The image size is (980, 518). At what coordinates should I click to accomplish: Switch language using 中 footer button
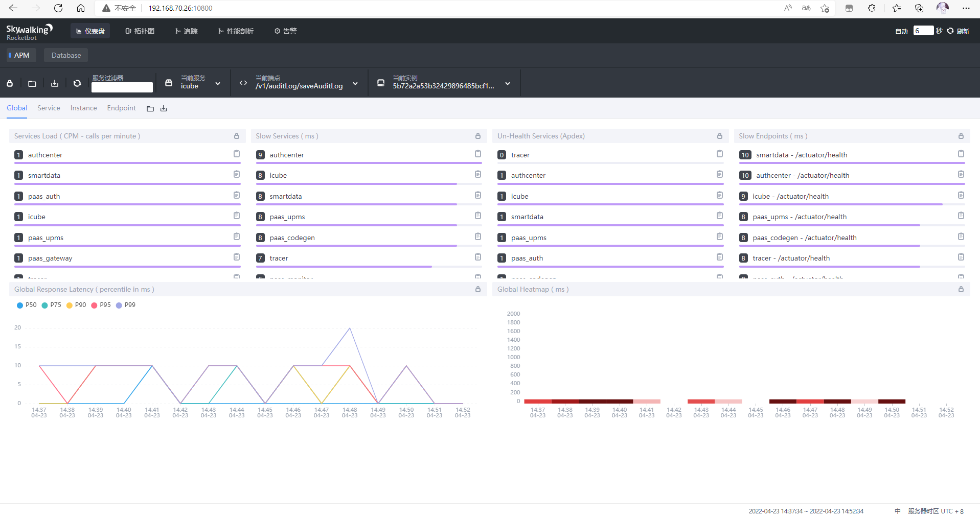898,511
